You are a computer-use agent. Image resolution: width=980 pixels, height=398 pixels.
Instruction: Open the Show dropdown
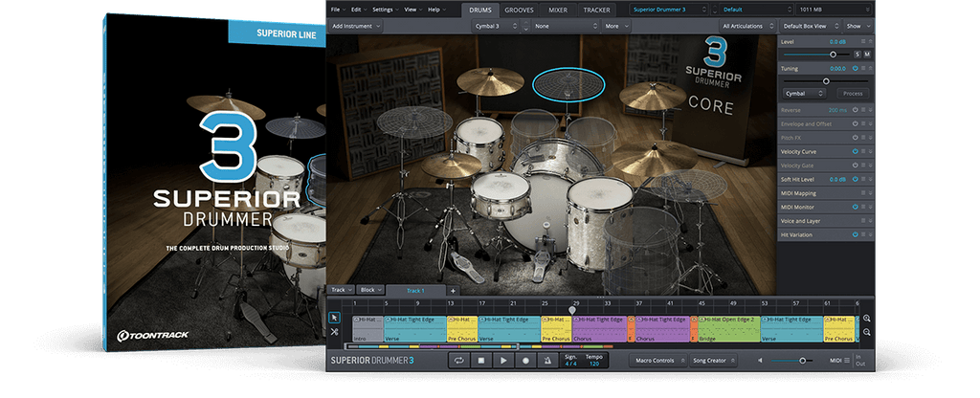click(x=857, y=26)
